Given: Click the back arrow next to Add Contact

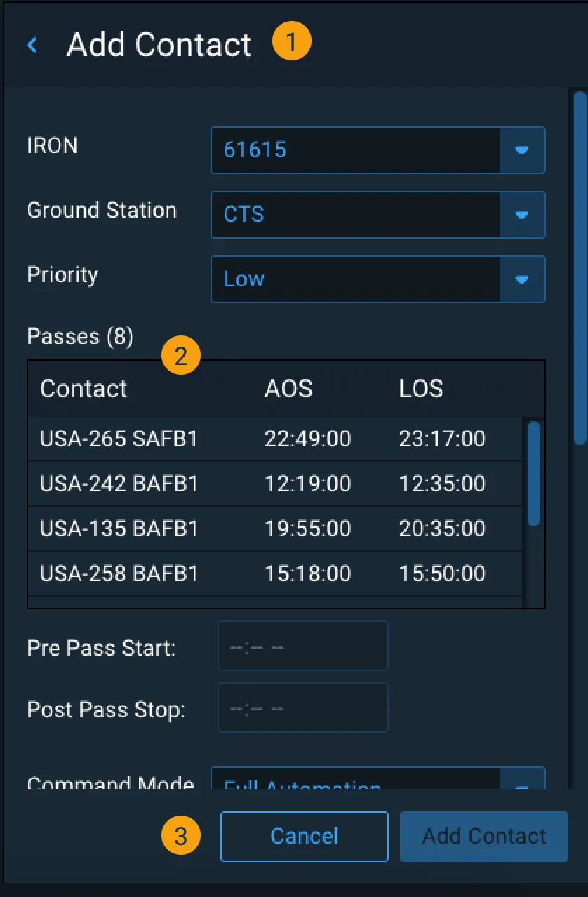Looking at the screenshot, I should (x=32, y=44).
